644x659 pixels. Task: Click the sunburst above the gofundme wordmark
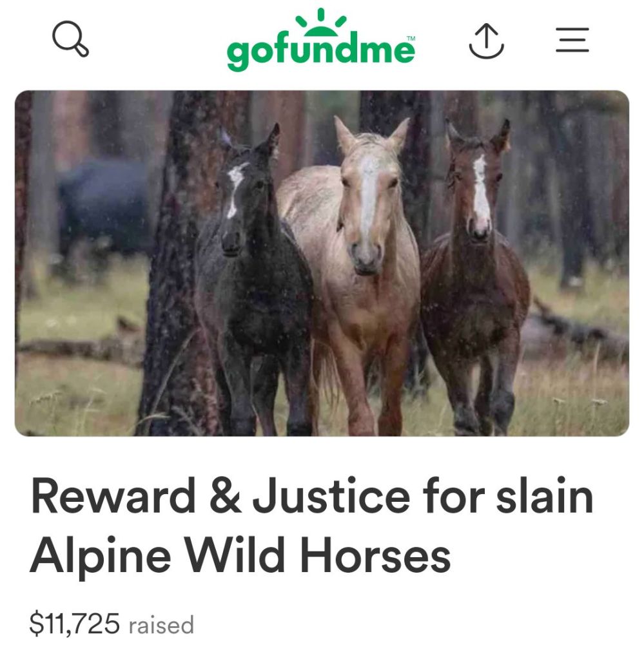(321, 22)
